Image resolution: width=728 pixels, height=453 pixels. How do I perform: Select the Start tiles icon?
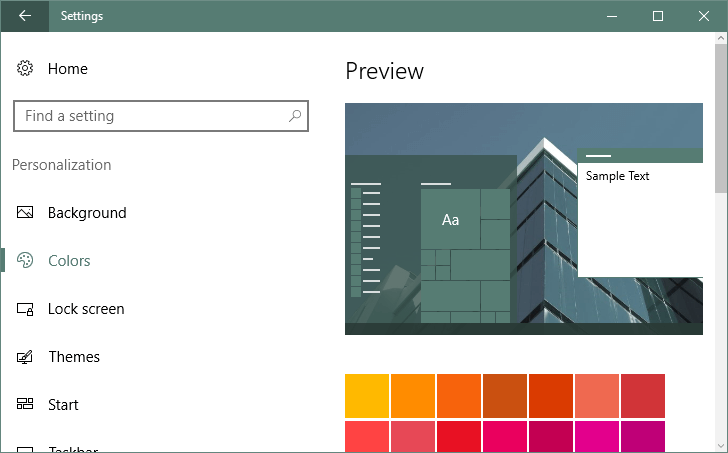coord(25,404)
